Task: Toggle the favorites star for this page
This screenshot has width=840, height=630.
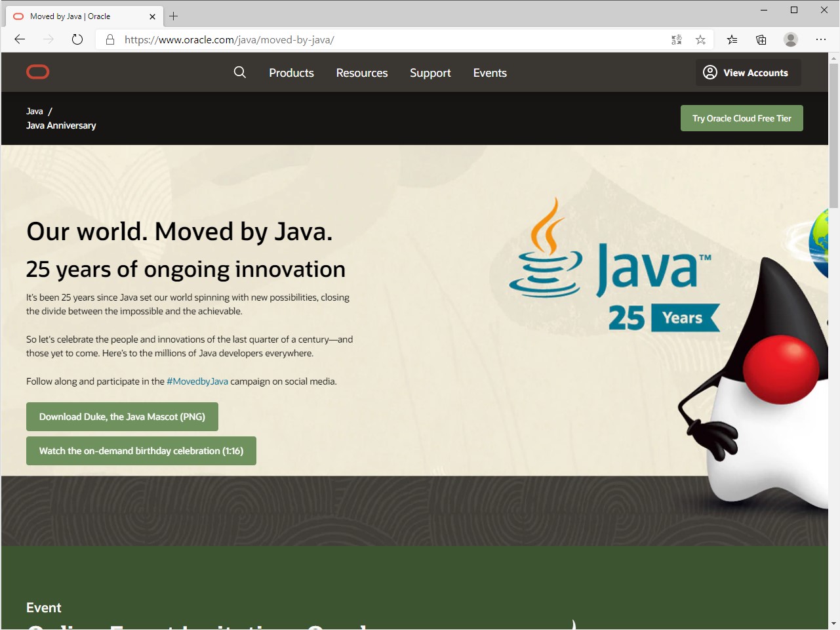Action: (x=700, y=39)
